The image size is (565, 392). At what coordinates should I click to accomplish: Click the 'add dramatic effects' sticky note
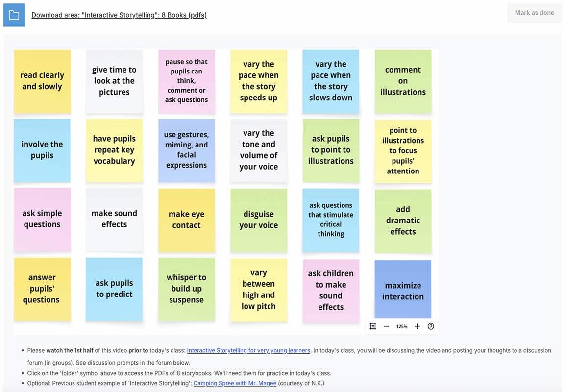[x=403, y=220]
